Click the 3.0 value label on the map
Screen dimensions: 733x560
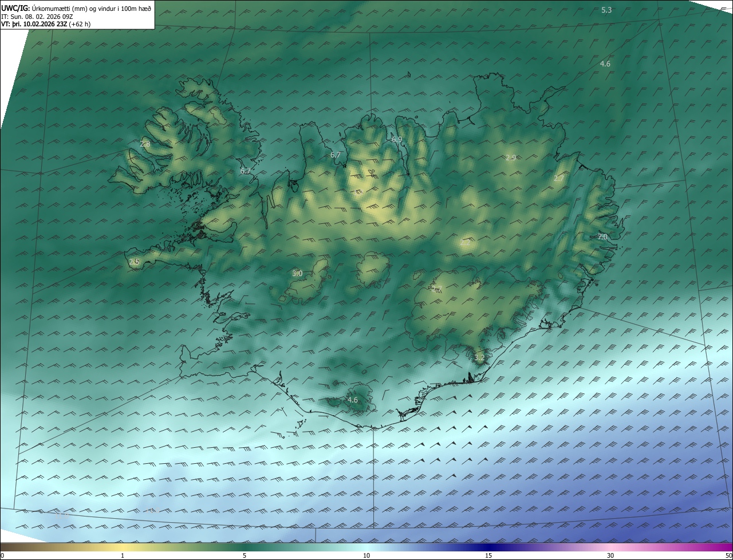click(297, 274)
